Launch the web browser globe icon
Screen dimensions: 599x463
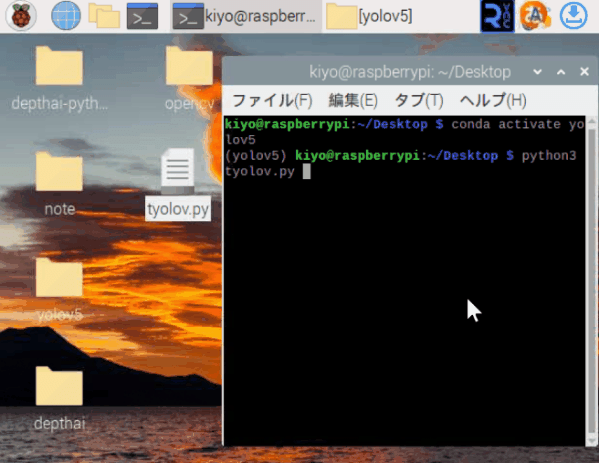point(66,16)
